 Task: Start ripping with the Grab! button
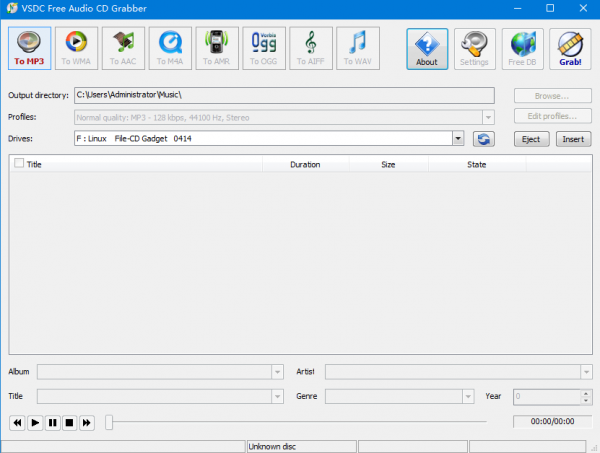pos(570,49)
